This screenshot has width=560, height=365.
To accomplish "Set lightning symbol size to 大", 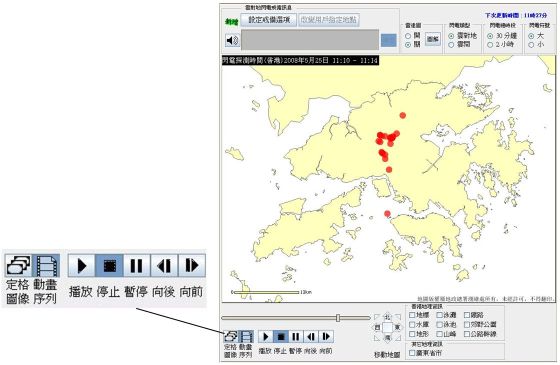I will click(x=531, y=36).
